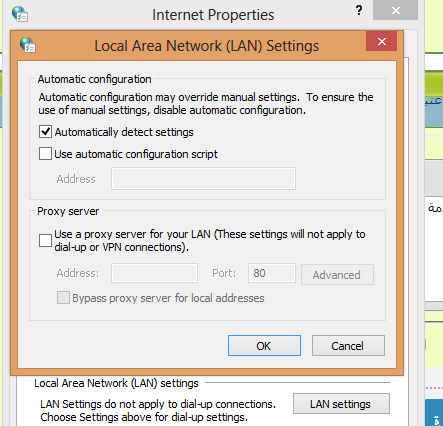Click the Internet Properties title text
The width and height of the screenshot is (443, 426).
tap(213, 15)
